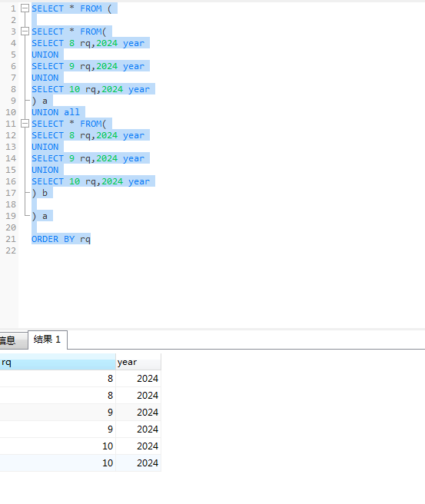Click line 8 SELECT 10 rq,2024 year
Image resolution: width=425 pixels, height=504 pixels.
pos(91,89)
